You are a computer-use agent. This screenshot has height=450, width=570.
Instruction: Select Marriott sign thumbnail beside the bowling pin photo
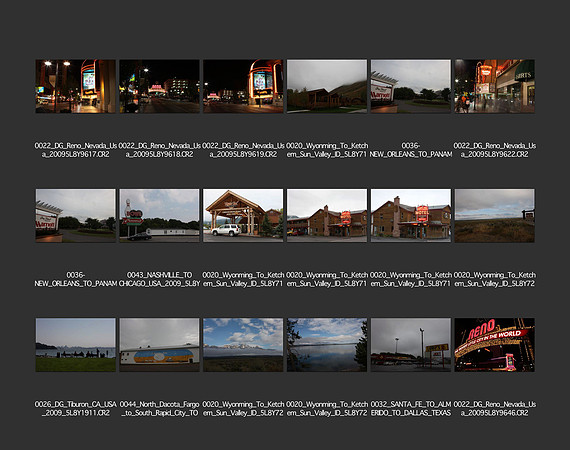click(x=76, y=216)
